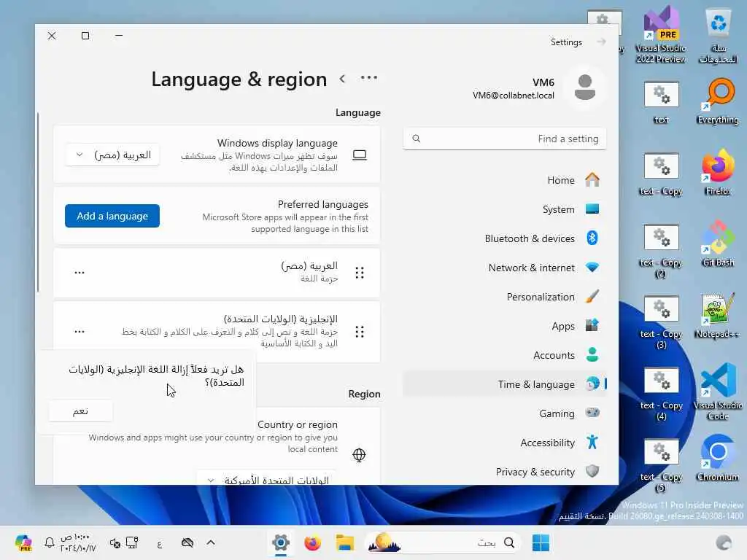Open Country or region dropdown
The image size is (747, 560).
pos(267,480)
